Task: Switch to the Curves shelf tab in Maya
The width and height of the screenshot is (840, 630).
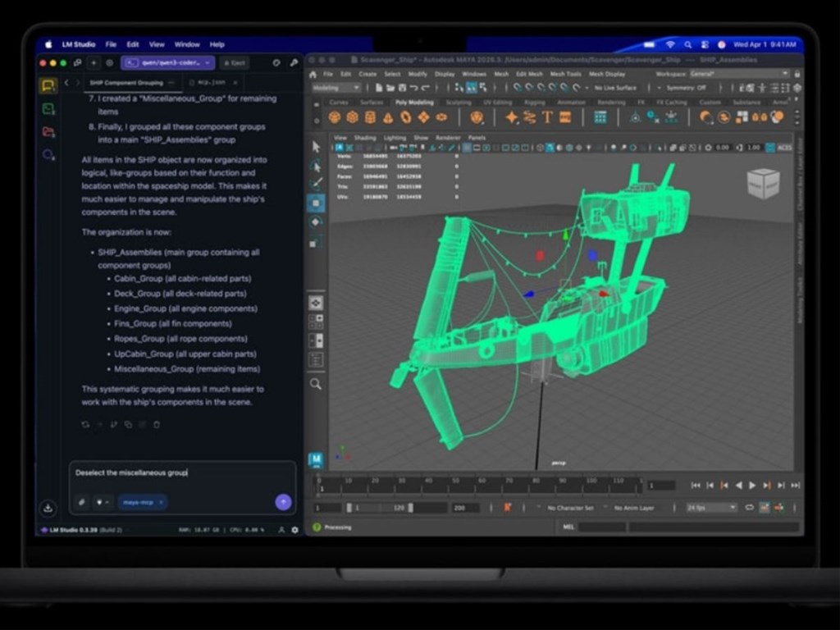Action: pos(339,102)
